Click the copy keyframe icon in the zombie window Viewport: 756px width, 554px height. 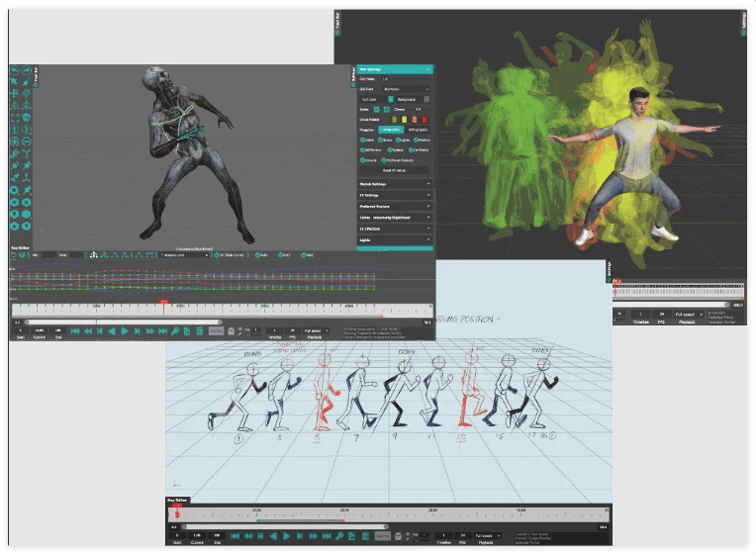pos(187,330)
